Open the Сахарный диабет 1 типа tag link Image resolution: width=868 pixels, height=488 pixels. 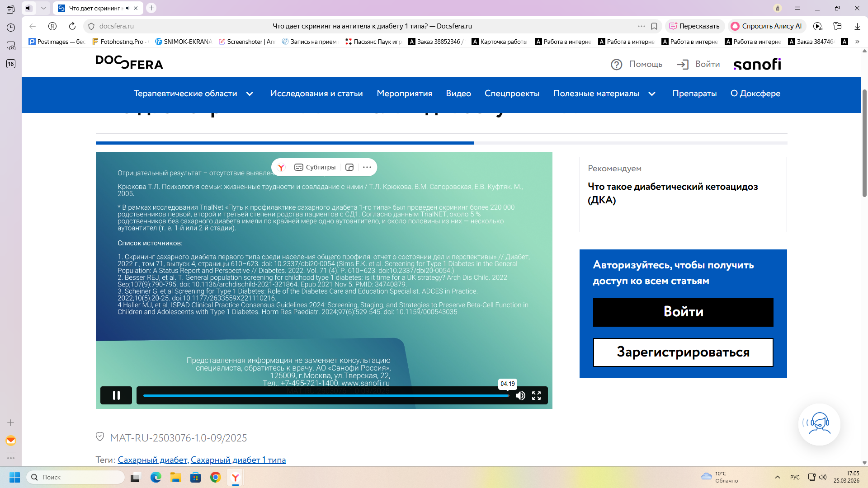[238, 460]
